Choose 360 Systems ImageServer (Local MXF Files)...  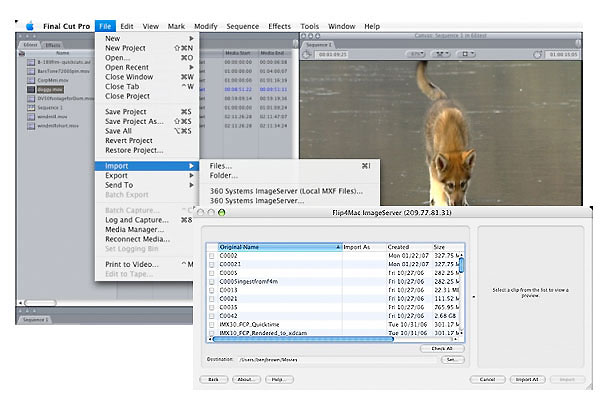tap(290, 191)
